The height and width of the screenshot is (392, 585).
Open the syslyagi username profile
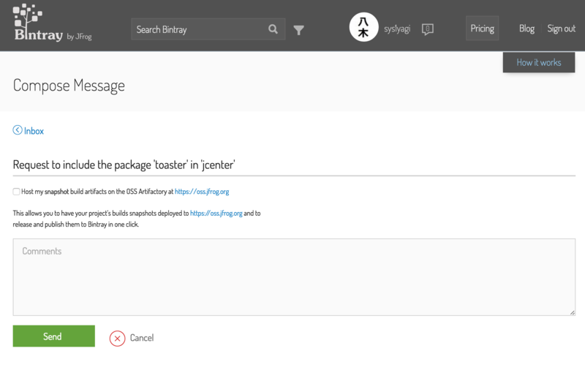397,29
